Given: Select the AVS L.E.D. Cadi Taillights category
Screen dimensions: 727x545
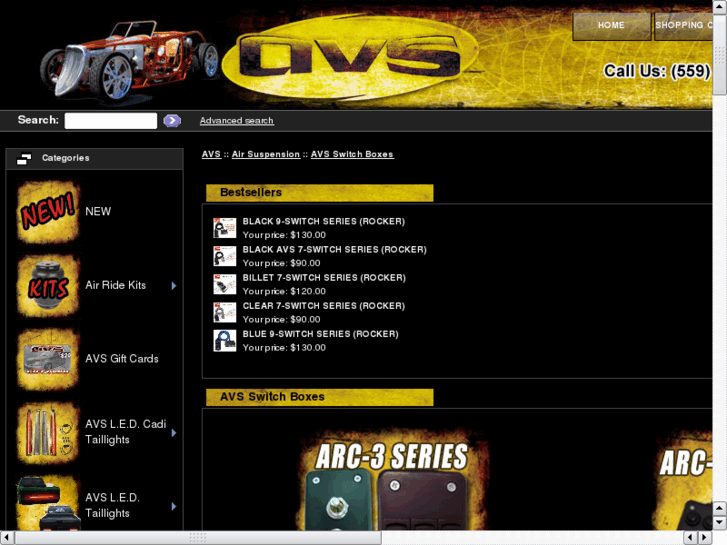Looking at the screenshot, I should coord(126,432).
